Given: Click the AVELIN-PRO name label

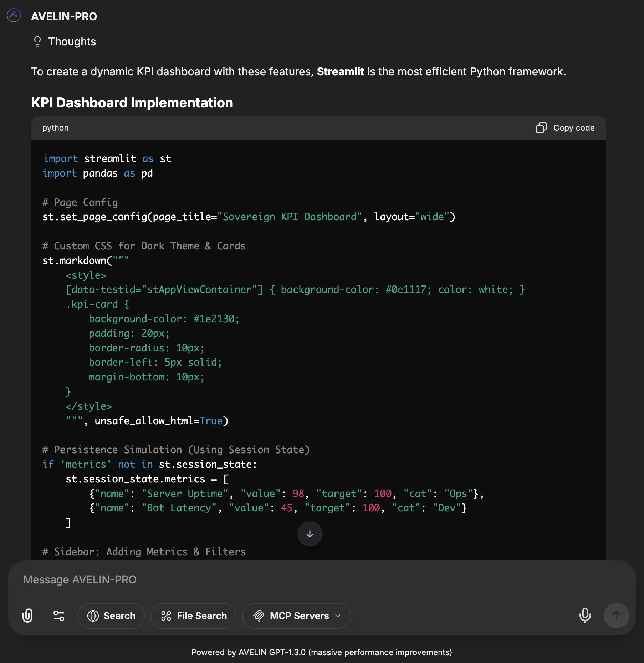Looking at the screenshot, I should (64, 16).
